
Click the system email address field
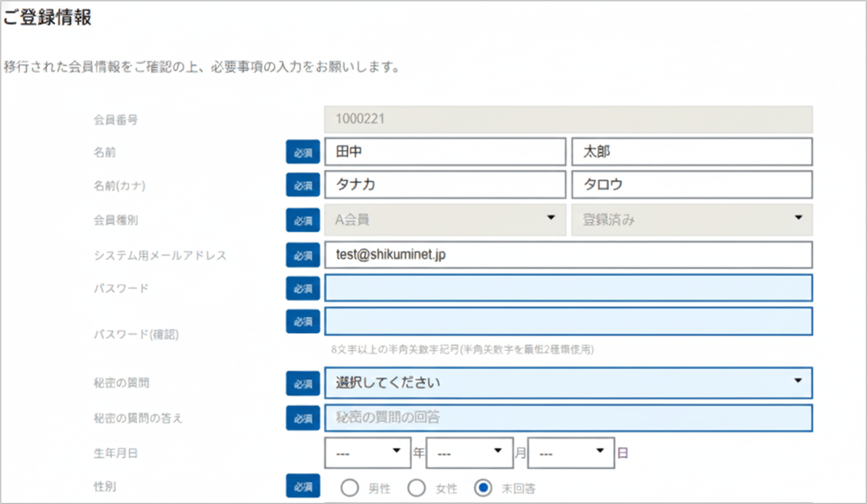click(568, 255)
